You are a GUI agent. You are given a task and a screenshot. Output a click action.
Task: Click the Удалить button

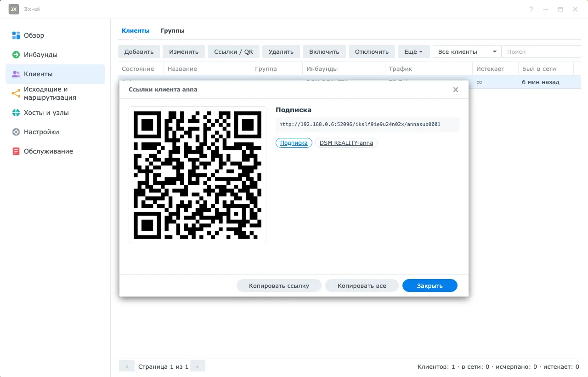pyautogui.click(x=281, y=51)
